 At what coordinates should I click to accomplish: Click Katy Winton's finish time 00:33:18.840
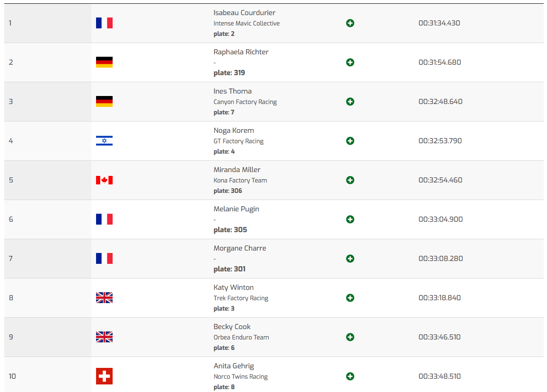[440, 298]
